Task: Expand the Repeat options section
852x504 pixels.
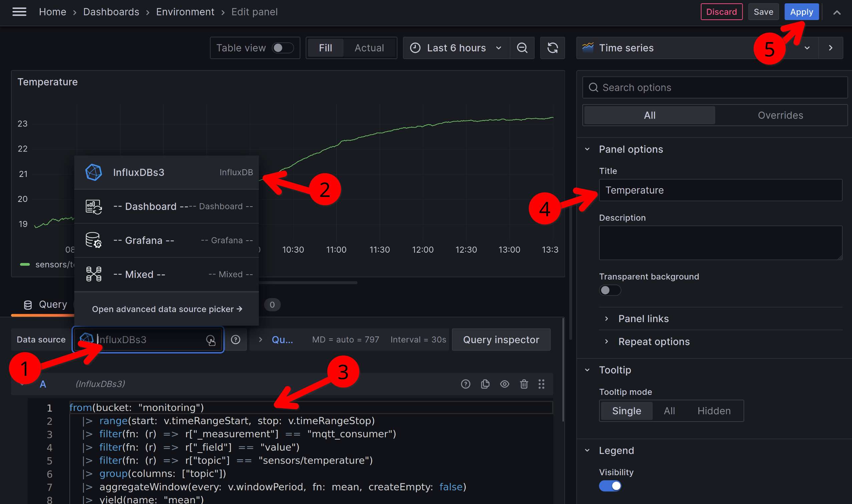Action: pyautogui.click(x=654, y=342)
